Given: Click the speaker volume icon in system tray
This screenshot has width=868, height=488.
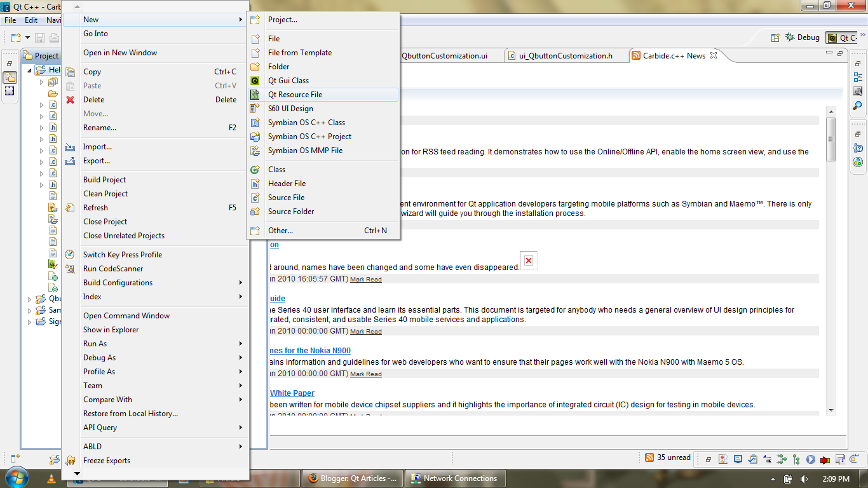Looking at the screenshot, I should [803, 479].
